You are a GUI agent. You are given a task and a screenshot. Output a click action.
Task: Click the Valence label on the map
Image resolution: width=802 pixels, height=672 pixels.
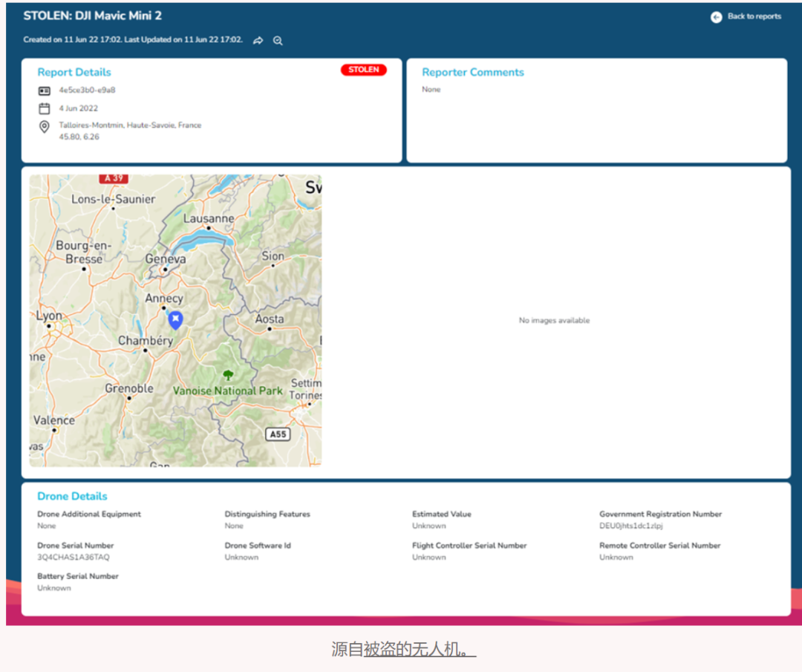53,420
